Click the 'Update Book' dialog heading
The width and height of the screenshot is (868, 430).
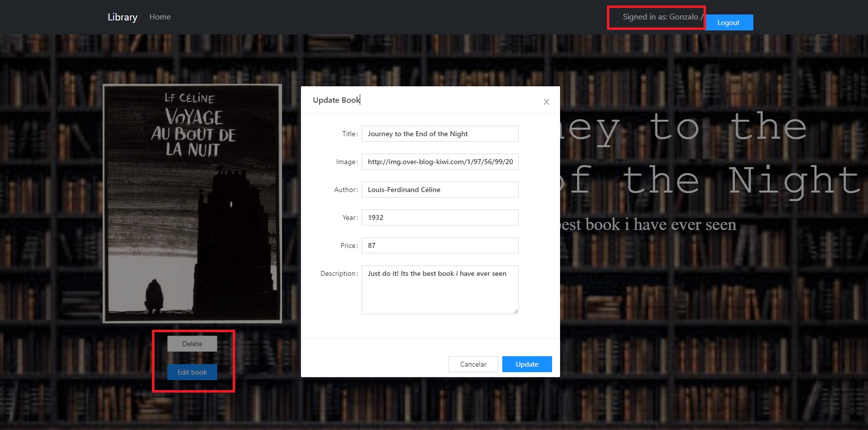(x=336, y=100)
